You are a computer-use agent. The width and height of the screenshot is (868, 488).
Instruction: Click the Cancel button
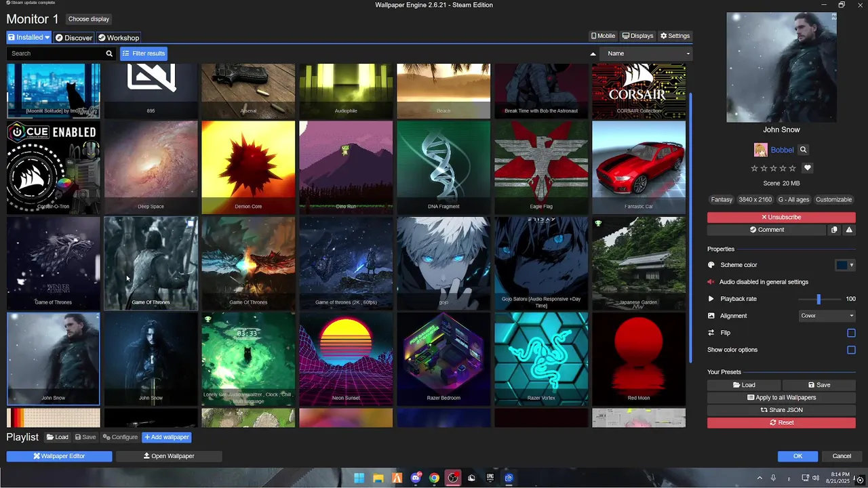click(x=842, y=456)
